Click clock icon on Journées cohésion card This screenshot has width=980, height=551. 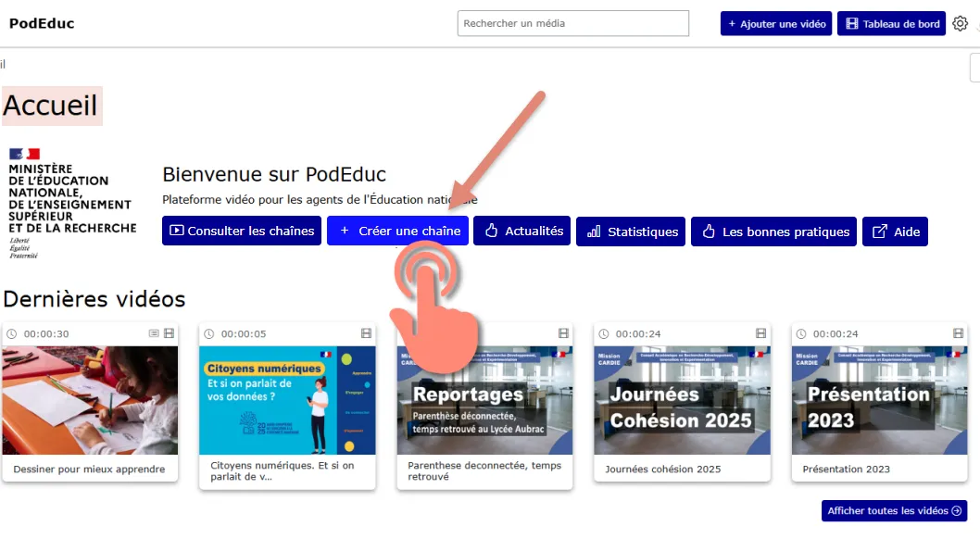[604, 333]
